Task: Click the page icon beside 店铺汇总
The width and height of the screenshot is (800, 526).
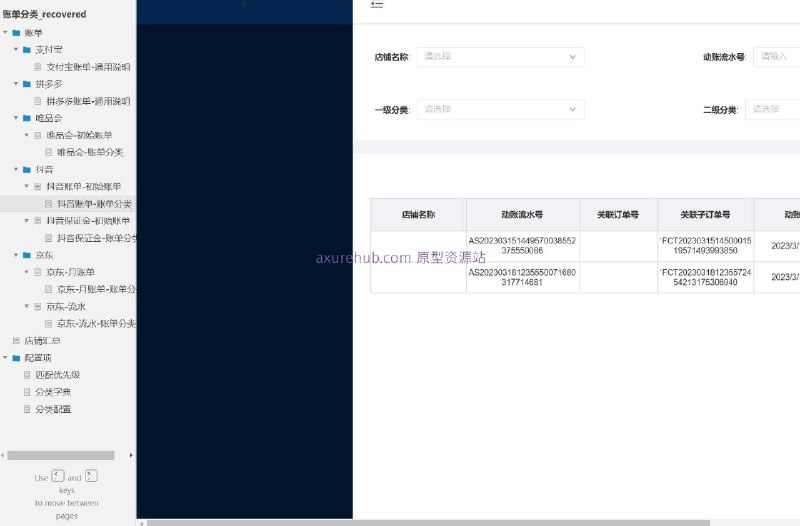Action: coord(16,341)
